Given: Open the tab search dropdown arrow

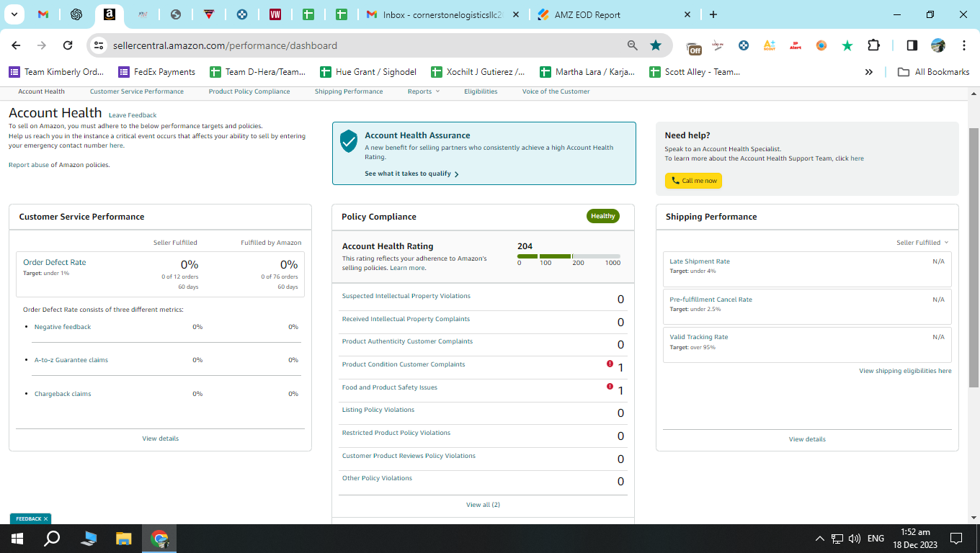Looking at the screenshot, I should point(14,14).
